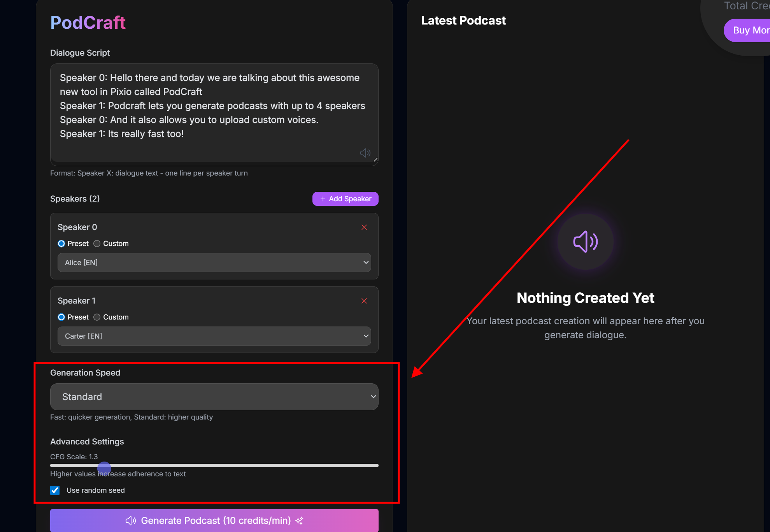Toggle the Use random seed checkbox

pyautogui.click(x=55, y=490)
